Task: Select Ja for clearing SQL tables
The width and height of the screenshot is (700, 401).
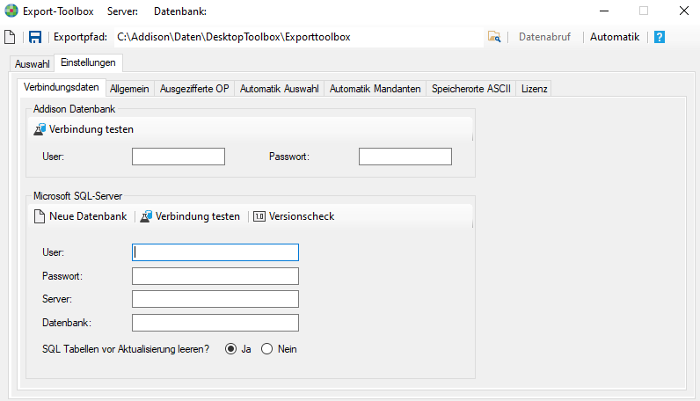Action: [x=238, y=349]
